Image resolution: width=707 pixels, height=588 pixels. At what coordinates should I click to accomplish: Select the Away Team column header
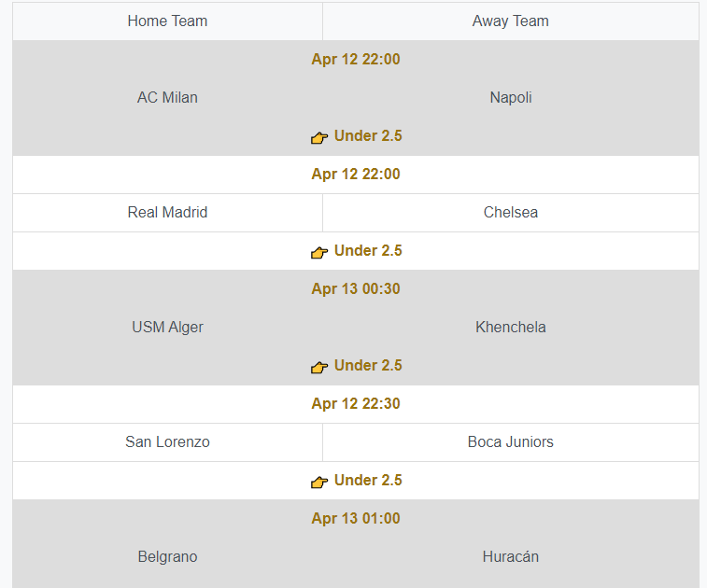coord(511,21)
